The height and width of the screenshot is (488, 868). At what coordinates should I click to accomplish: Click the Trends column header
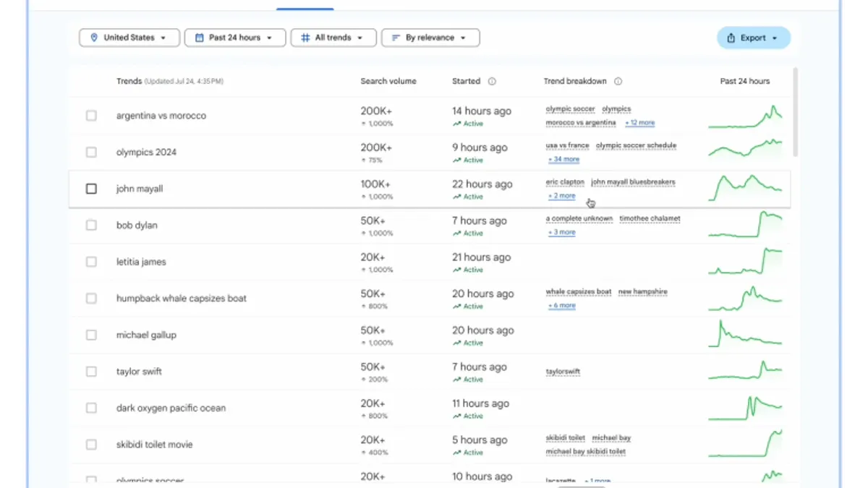pyautogui.click(x=129, y=82)
